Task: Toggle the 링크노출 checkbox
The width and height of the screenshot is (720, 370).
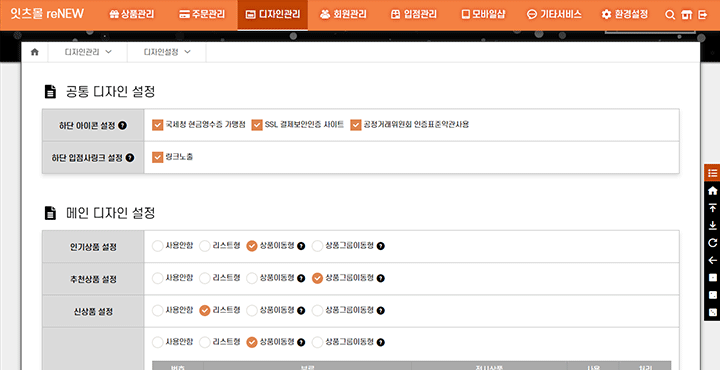Action: (x=158, y=157)
